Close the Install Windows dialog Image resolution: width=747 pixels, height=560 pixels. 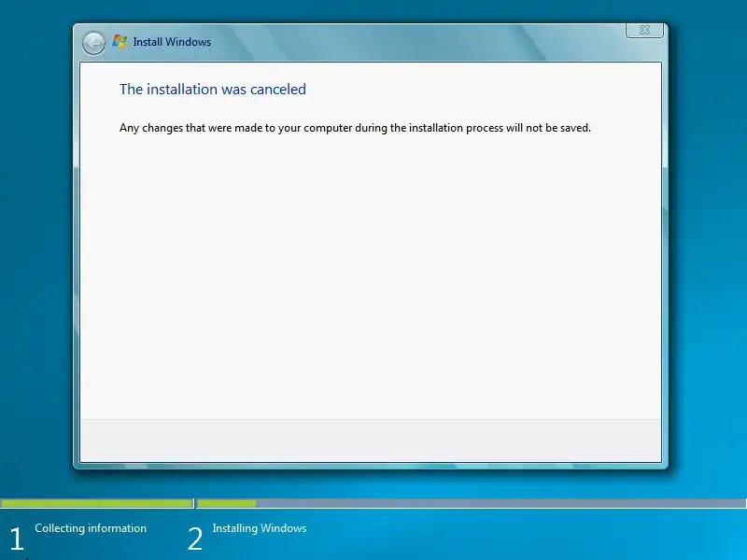644,30
